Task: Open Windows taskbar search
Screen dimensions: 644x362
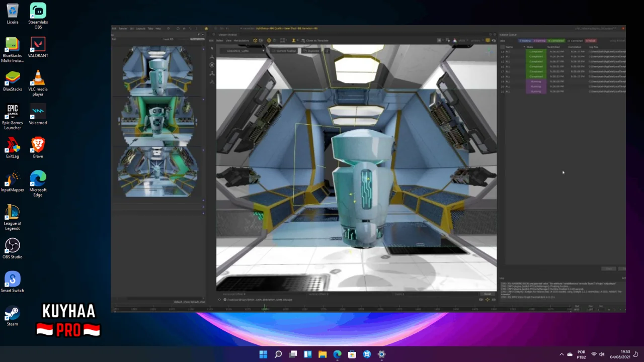Action: (278, 354)
